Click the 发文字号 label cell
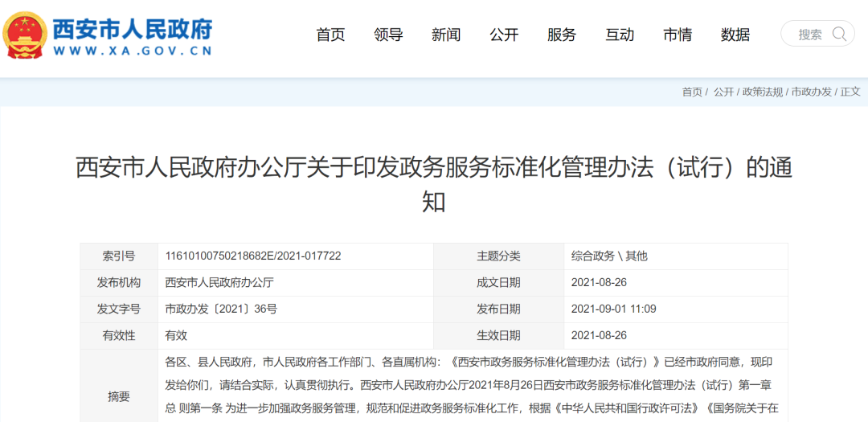This screenshot has width=868, height=422. click(x=118, y=309)
